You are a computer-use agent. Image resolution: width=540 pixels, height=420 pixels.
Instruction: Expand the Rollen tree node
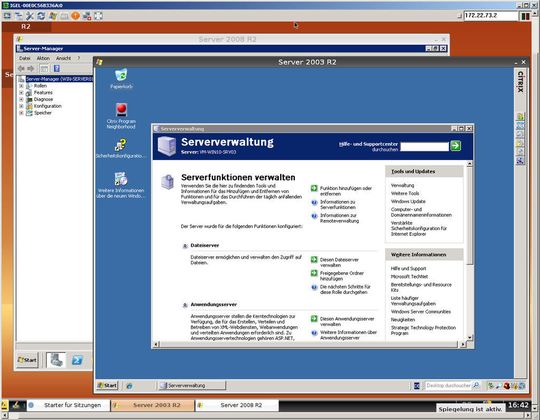tap(21, 86)
